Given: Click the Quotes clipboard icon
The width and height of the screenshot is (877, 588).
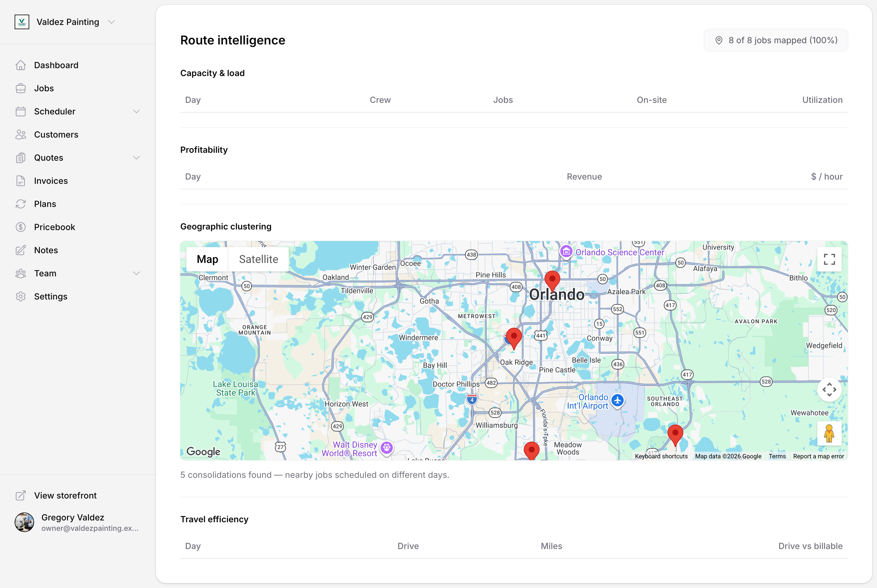Looking at the screenshot, I should 21,158.
